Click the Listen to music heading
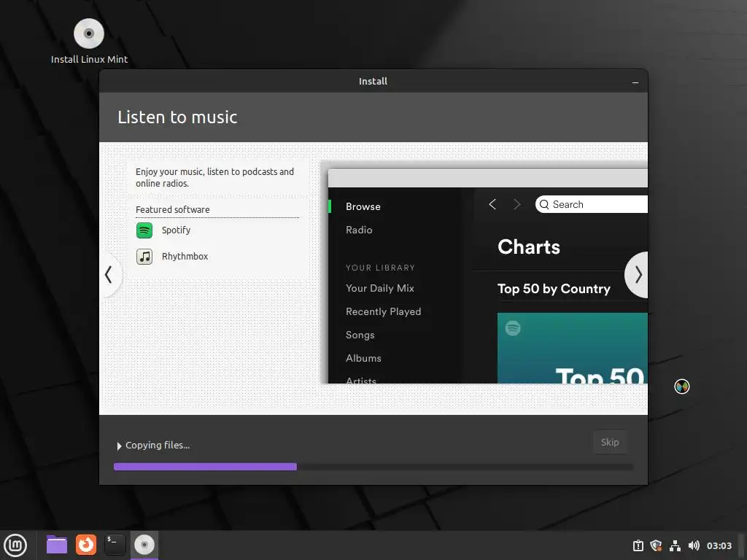The image size is (747, 560). (x=177, y=117)
